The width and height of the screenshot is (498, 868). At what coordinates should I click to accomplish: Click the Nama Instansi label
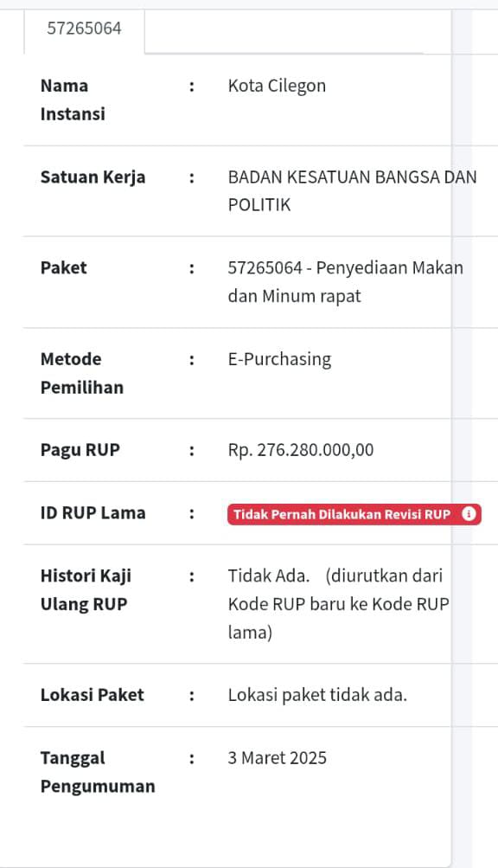[x=73, y=100]
